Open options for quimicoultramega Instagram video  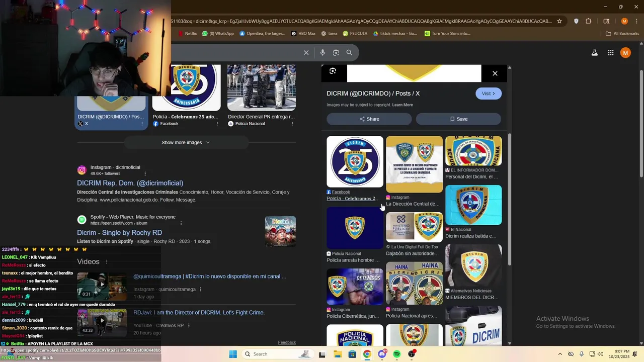click(201, 290)
